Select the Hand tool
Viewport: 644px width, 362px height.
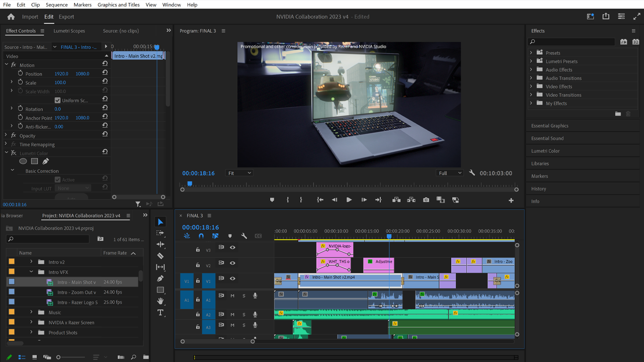(160, 301)
